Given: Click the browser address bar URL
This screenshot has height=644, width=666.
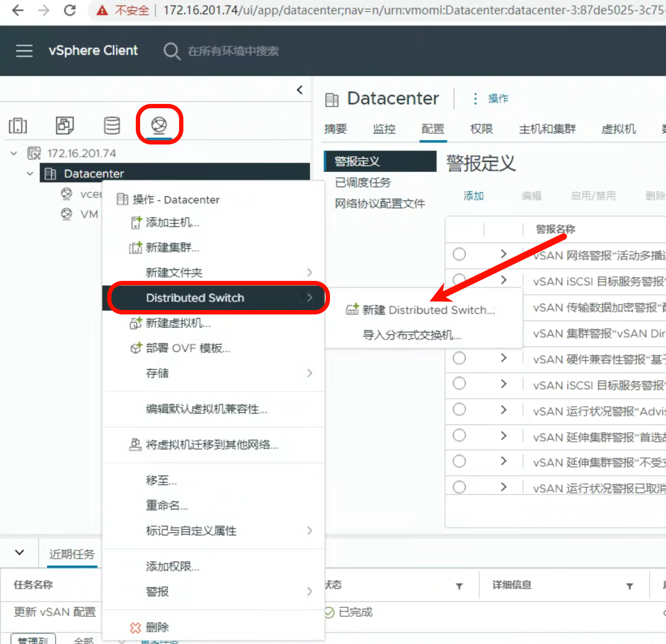Looking at the screenshot, I should click(x=414, y=10).
